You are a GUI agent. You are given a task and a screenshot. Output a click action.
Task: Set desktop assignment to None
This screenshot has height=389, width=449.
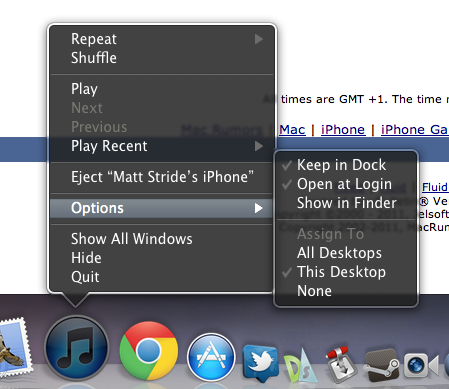pyautogui.click(x=346, y=291)
